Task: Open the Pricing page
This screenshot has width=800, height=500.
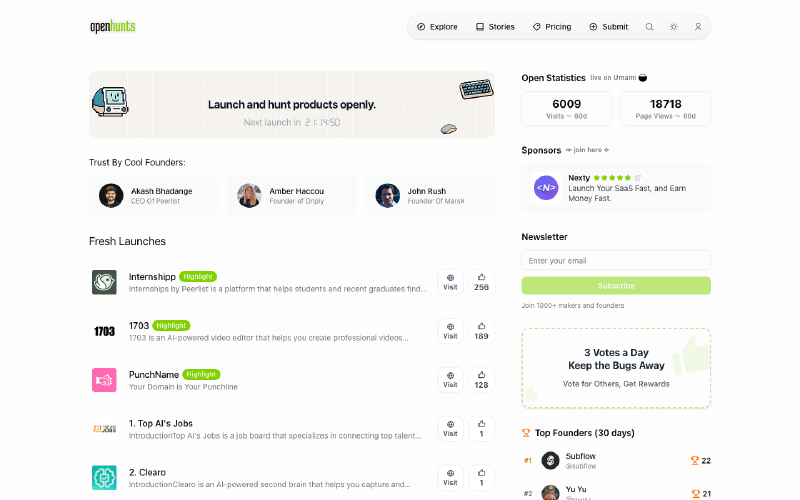Action: click(552, 27)
